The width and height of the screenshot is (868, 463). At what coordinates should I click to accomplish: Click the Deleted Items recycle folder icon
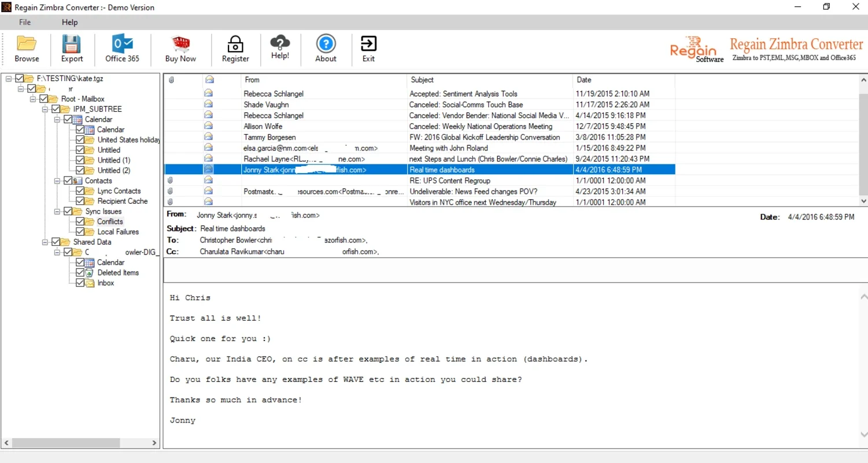point(90,273)
